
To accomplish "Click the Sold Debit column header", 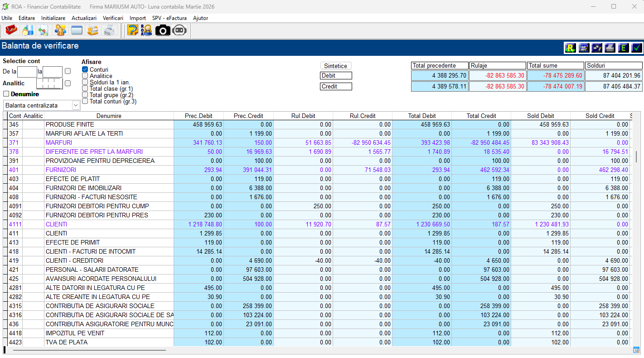I will pos(540,116).
